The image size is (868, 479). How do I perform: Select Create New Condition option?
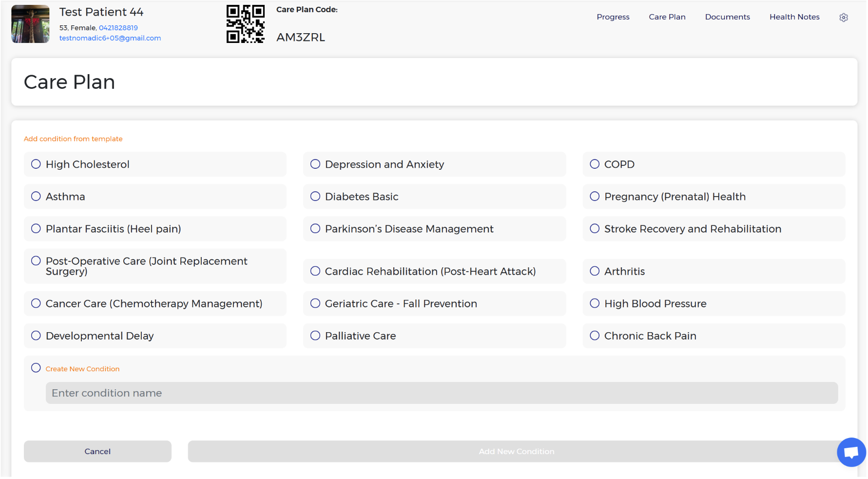(36, 368)
